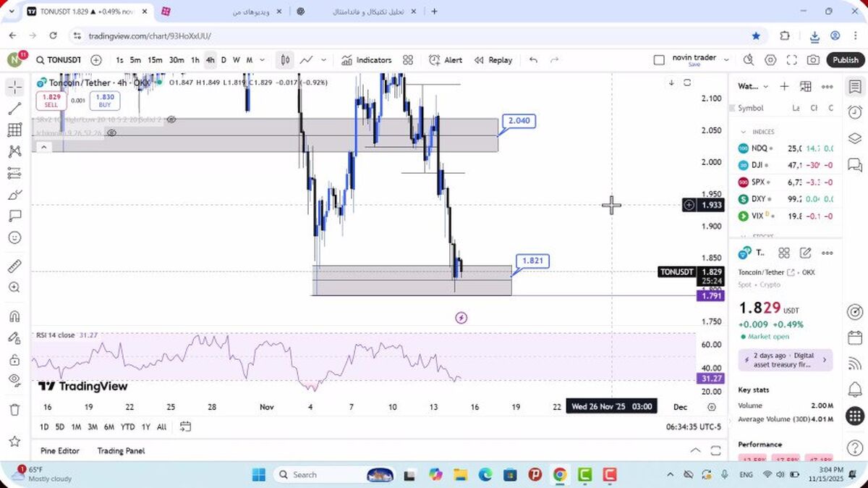868x488 pixels.
Task: Expand the Watchlist name dropdown
Action: (x=765, y=86)
